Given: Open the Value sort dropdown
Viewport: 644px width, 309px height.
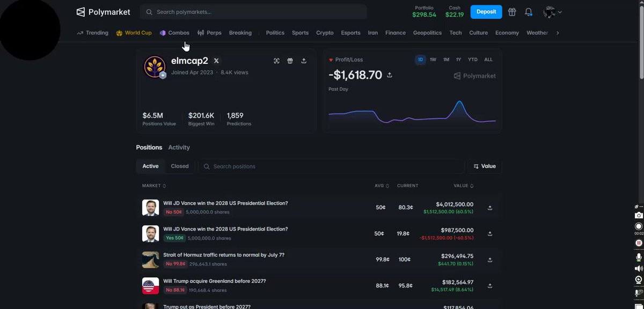Looking at the screenshot, I should coord(485,166).
